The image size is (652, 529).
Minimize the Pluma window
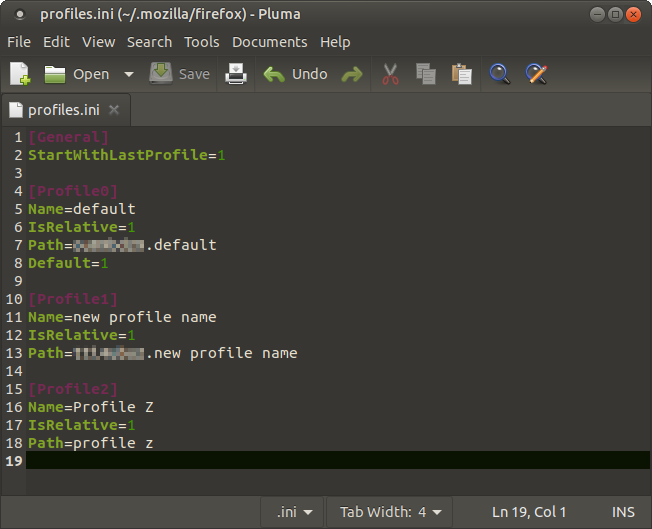(x=597, y=15)
